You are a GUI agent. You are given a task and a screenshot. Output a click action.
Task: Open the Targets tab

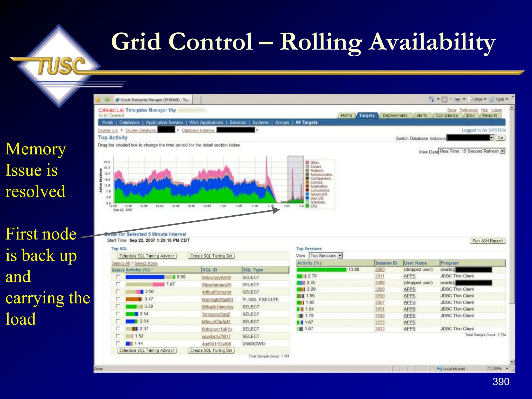[367, 116]
